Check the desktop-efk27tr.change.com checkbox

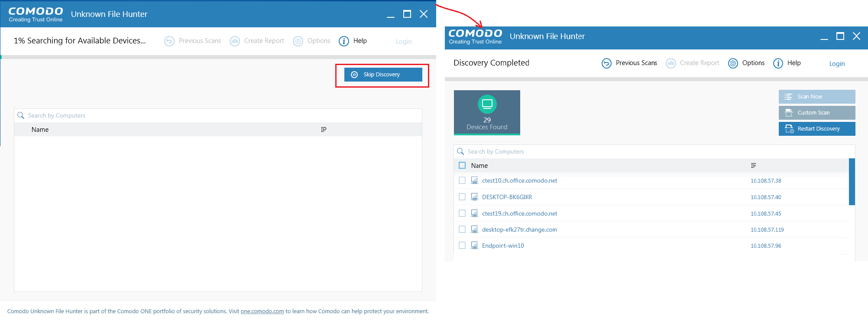tap(462, 229)
